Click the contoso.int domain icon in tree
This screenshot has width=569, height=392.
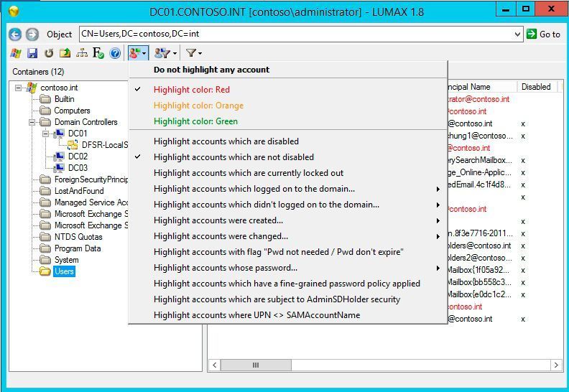(x=32, y=88)
